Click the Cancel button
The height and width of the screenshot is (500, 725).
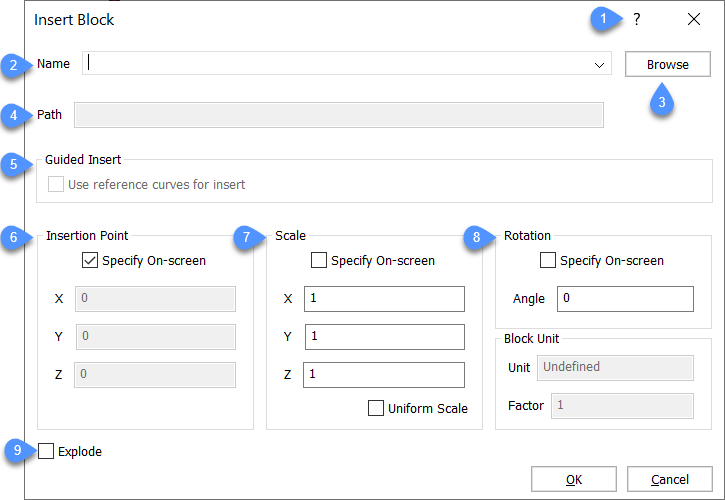[x=670, y=479]
